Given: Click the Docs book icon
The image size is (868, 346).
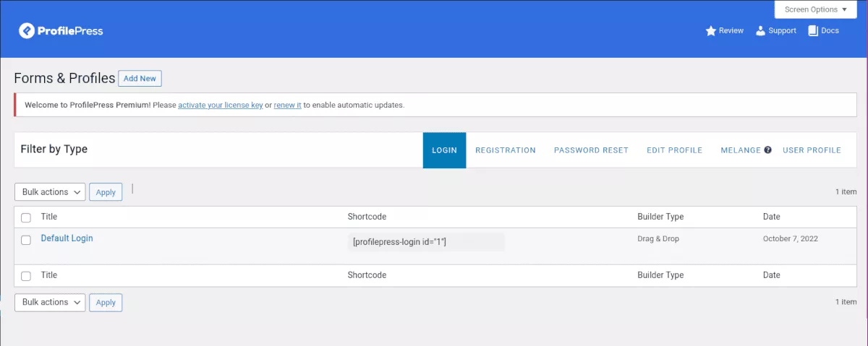Looking at the screenshot, I should (813, 31).
